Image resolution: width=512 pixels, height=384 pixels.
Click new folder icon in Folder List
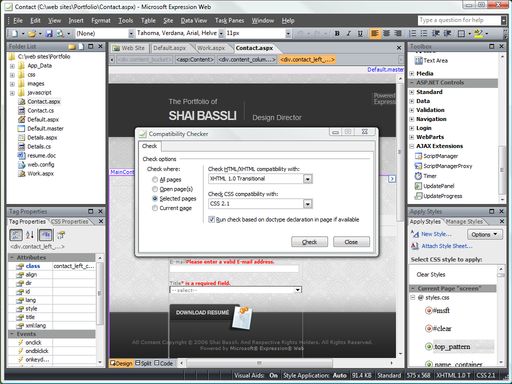(72, 47)
